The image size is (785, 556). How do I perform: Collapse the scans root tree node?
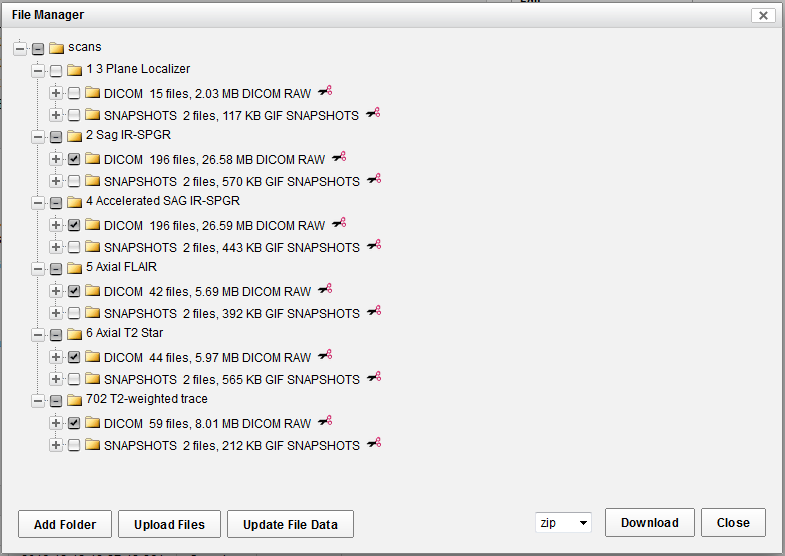point(20,48)
